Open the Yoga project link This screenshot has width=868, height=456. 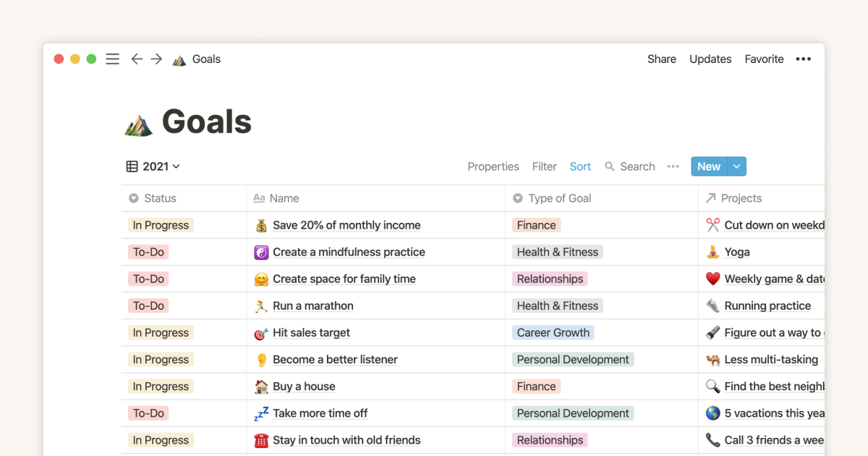pyautogui.click(x=737, y=252)
